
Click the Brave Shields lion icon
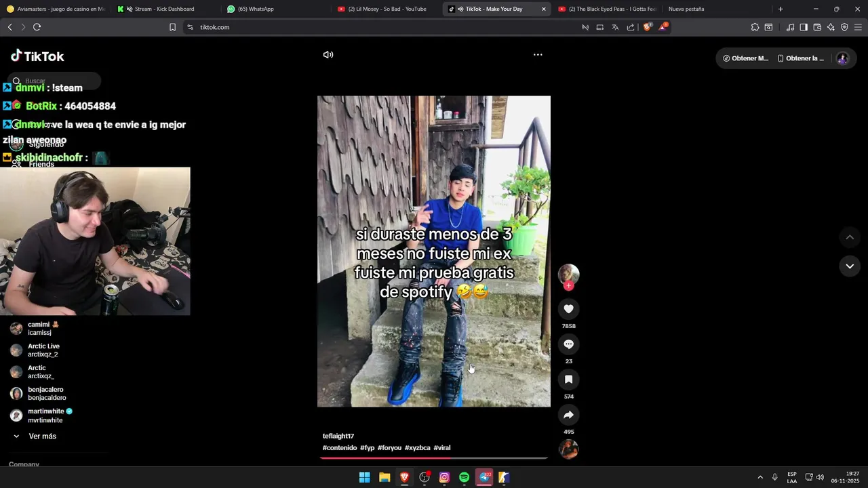coord(647,27)
